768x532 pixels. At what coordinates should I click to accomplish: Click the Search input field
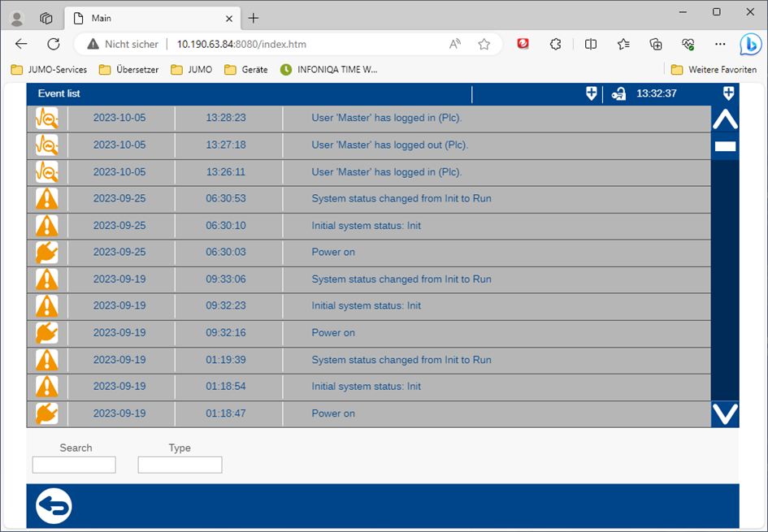(x=74, y=465)
